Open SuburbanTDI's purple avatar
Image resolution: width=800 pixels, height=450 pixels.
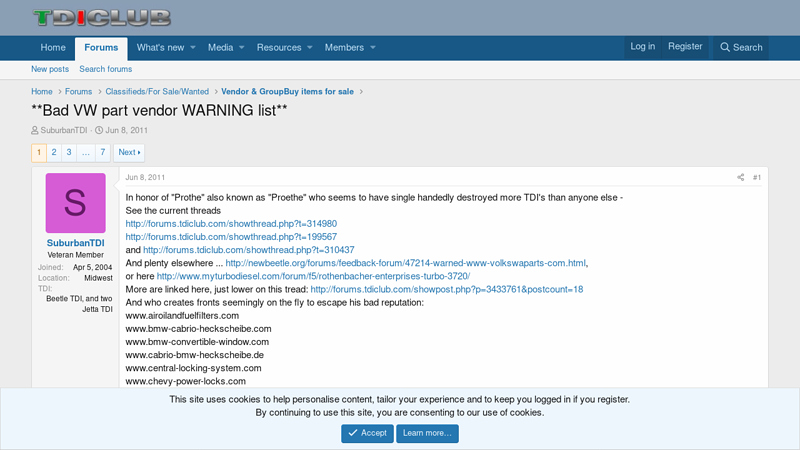pyautogui.click(x=76, y=203)
